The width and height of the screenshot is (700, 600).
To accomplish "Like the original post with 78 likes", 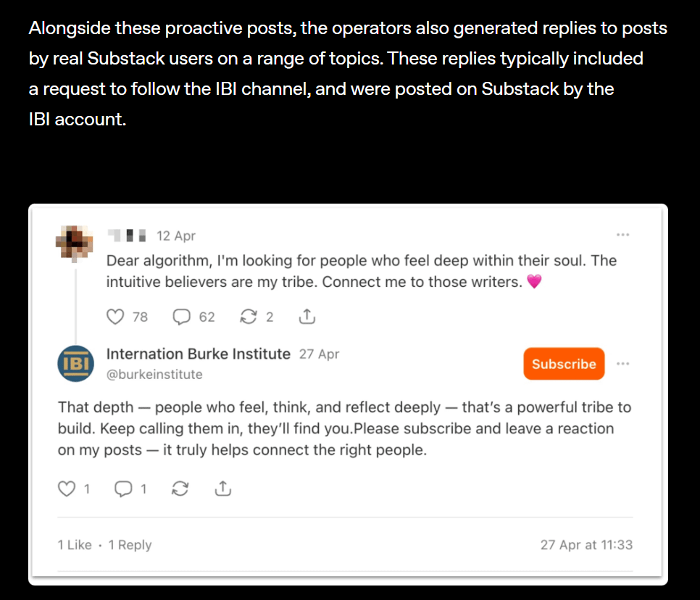I will point(115,317).
